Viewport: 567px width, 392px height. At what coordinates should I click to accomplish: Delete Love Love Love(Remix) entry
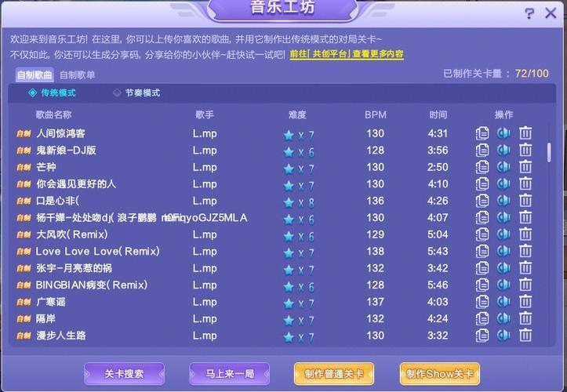pos(525,252)
